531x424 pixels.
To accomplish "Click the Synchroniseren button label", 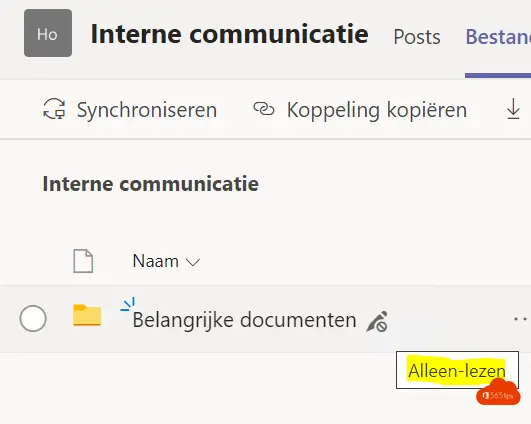I will point(147,110).
